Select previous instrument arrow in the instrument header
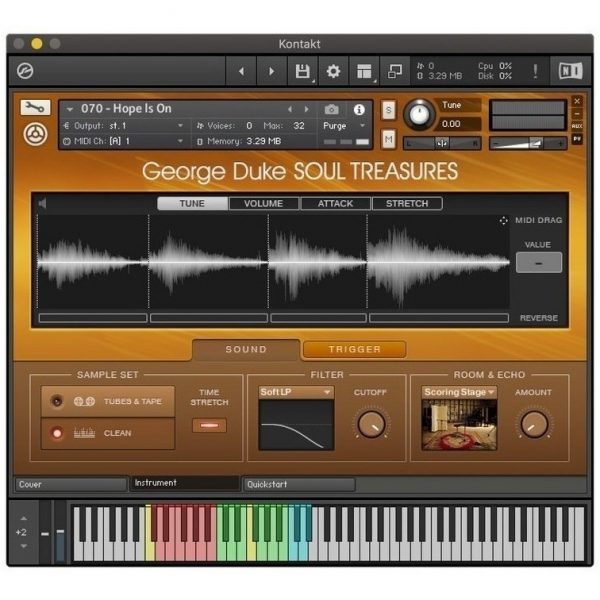Image resolution: width=600 pixels, height=600 pixels. [x=290, y=109]
